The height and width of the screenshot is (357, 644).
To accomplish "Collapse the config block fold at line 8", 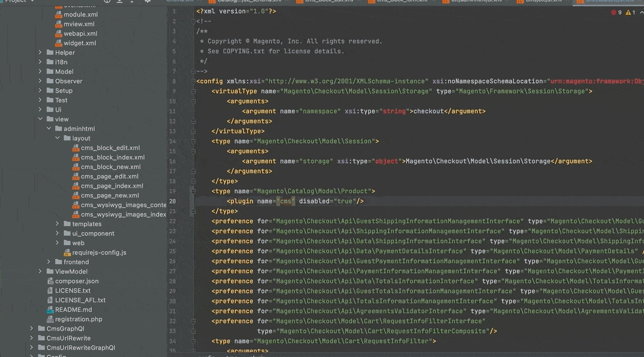I will 193,81.
